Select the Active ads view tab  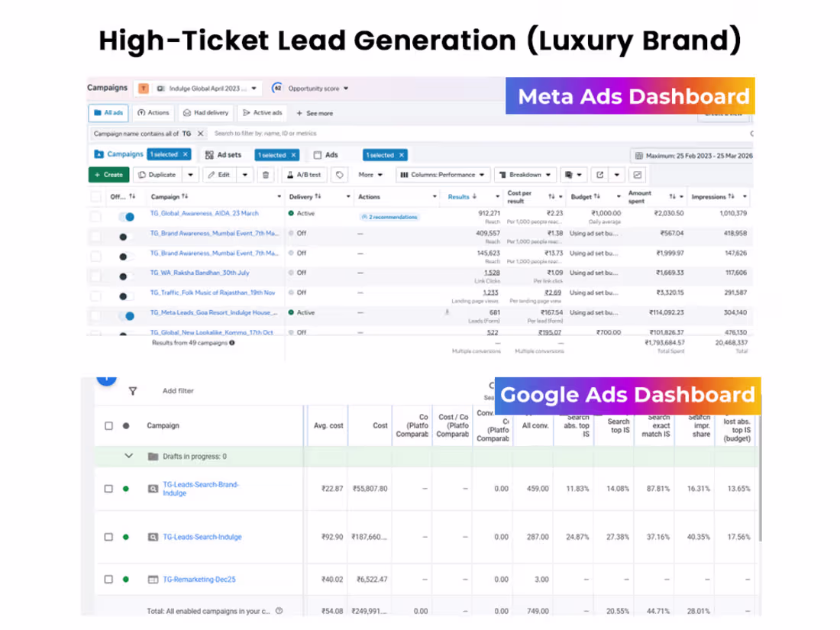tap(263, 113)
